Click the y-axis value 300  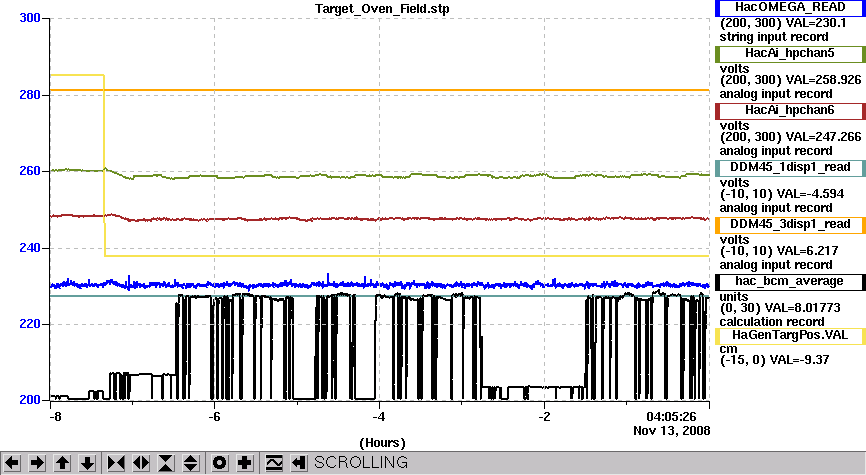click(x=30, y=18)
